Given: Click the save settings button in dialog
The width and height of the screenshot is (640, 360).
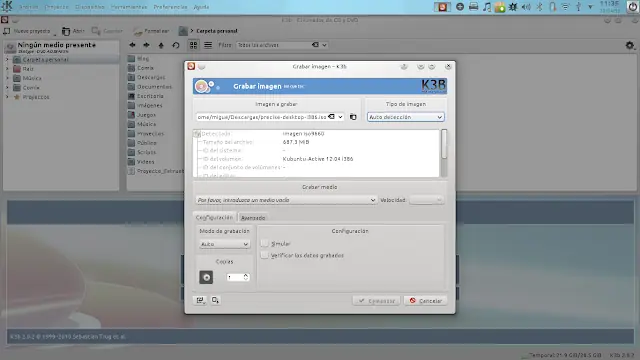Looking at the screenshot, I should point(215,300).
